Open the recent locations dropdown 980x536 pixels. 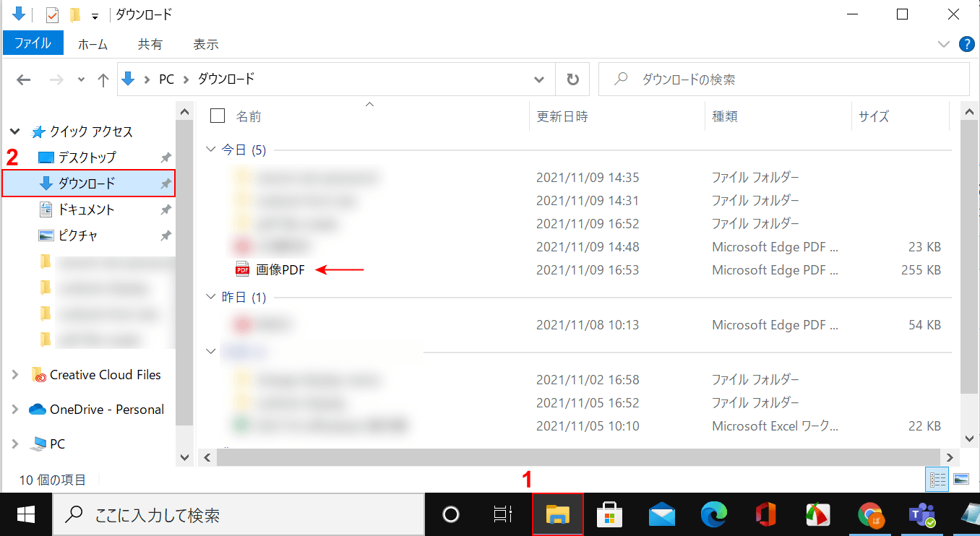point(81,79)
